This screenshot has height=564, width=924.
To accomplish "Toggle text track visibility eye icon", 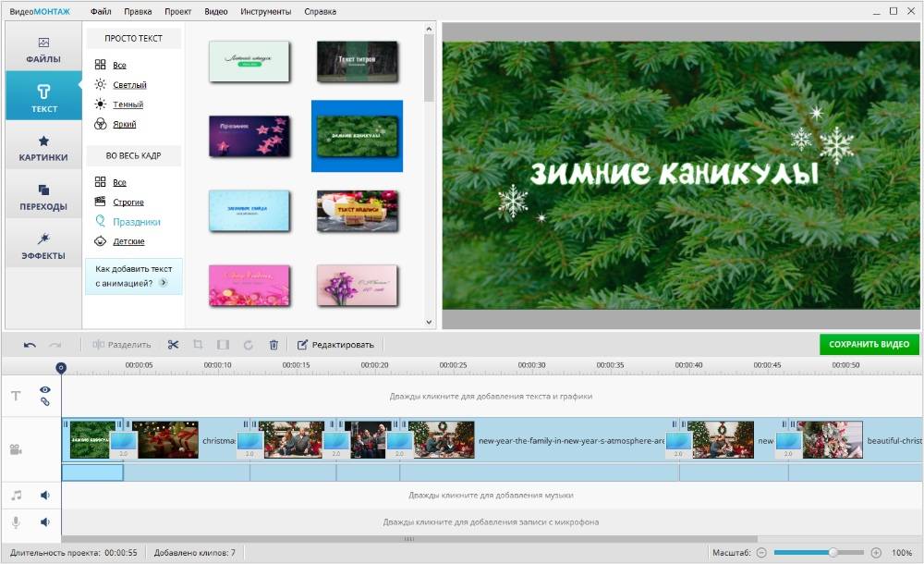I will coord(44,390).
